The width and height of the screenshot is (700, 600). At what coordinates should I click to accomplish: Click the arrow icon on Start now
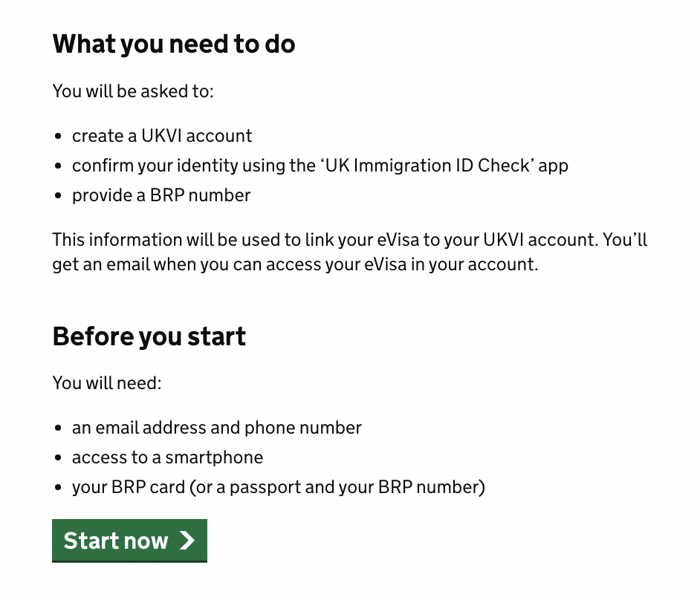[187, 541]
